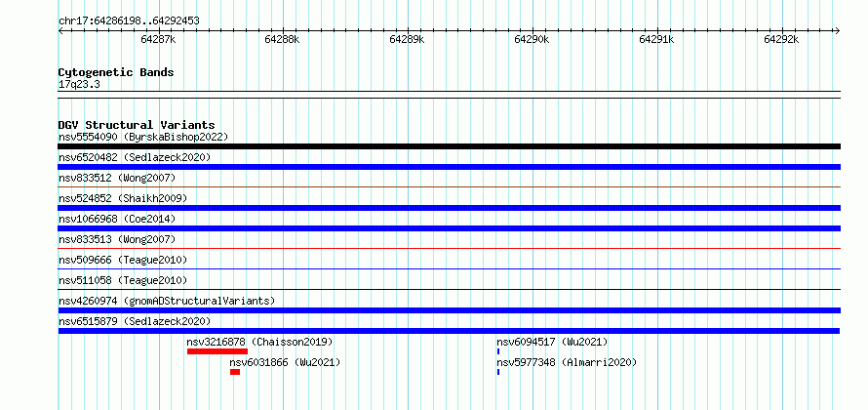868x410 pixels.
Task: Open variant nsv4260974 (gnomADStructuralVariants) label
Action: coord(167,301)
